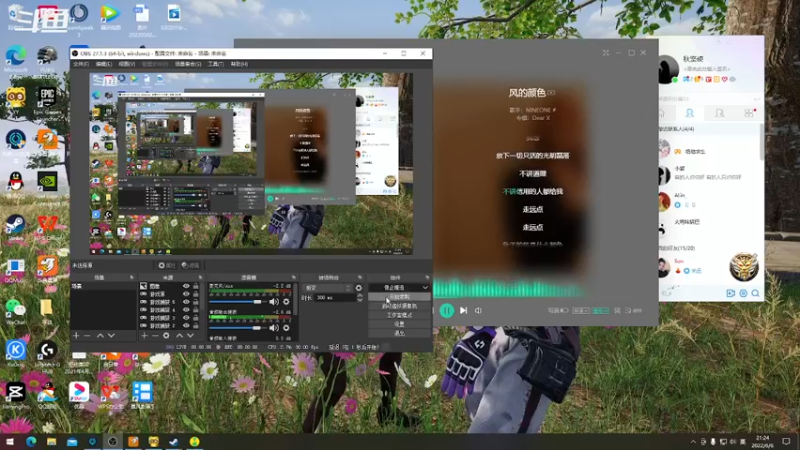Open source properties gear in Sources panel
This screenshot has height=450, width=800.
166,336
